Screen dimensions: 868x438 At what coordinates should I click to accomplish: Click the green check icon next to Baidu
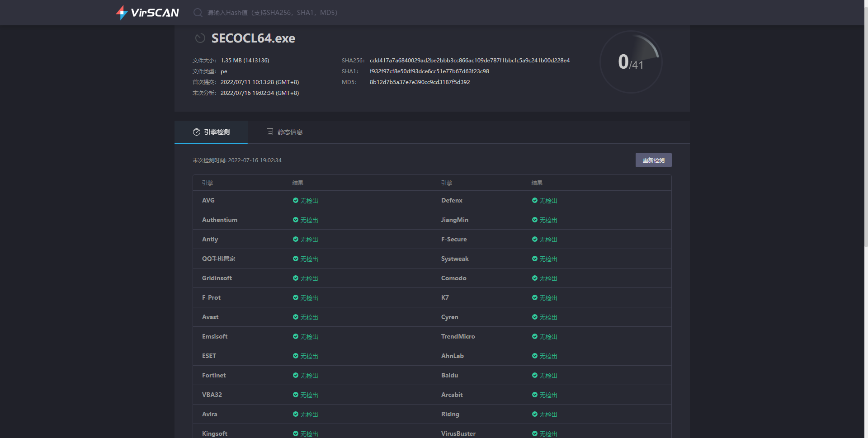coord(535,376)
